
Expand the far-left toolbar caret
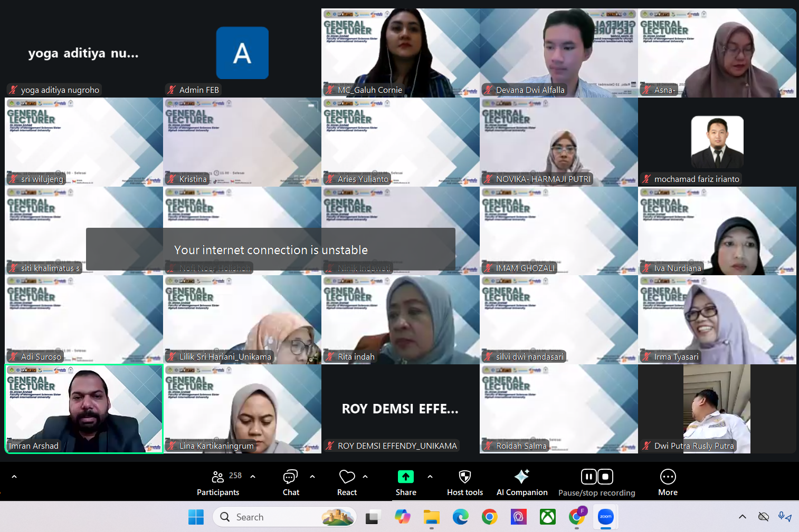coord(14,477)
